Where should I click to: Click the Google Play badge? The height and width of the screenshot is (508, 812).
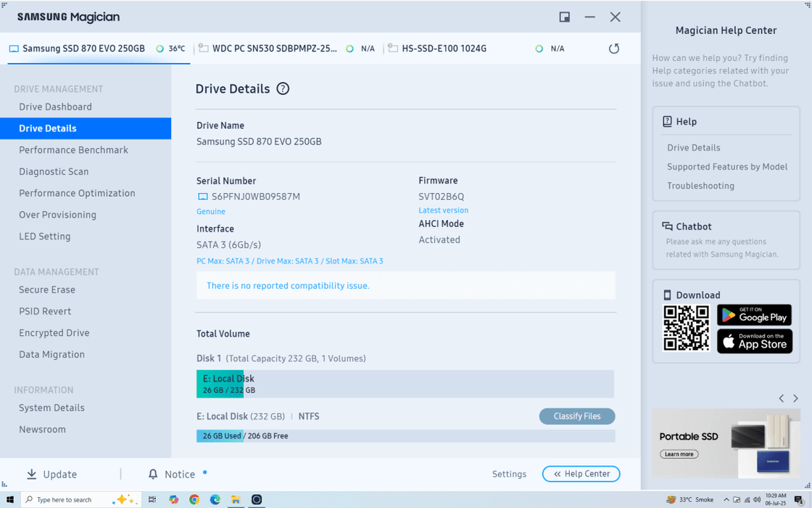(x=754, y=315)
